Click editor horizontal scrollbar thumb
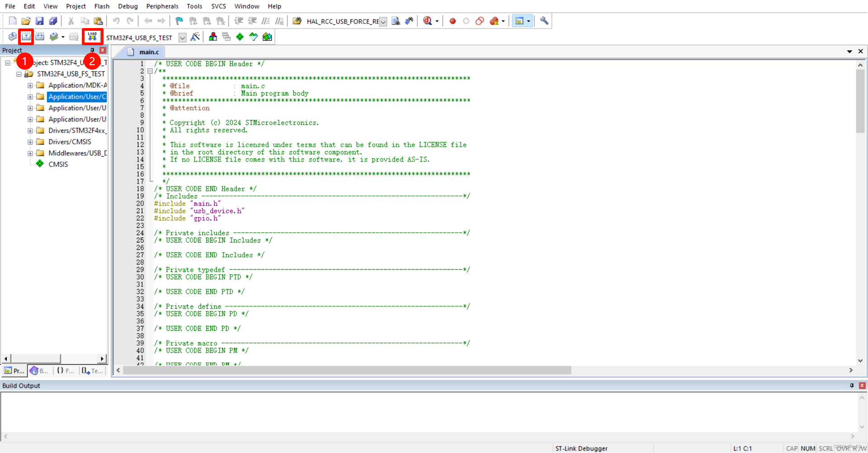The image size is (868, 453). pyautogui.click(x=347, y=370)
